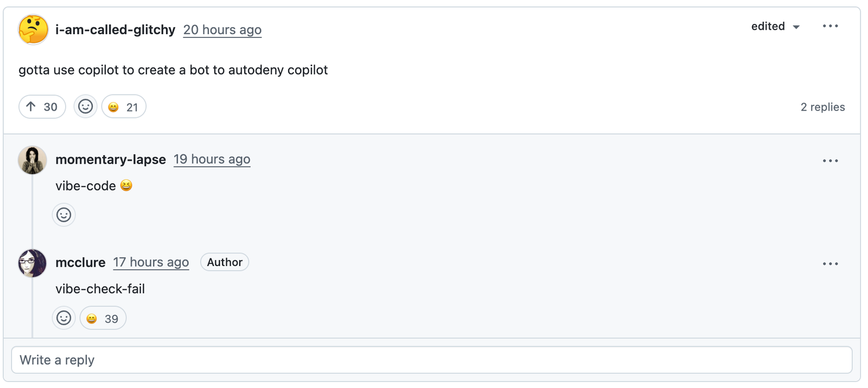868x388 pixels.
Task: Open momentary-lapse's avatar
Action: 33,160
